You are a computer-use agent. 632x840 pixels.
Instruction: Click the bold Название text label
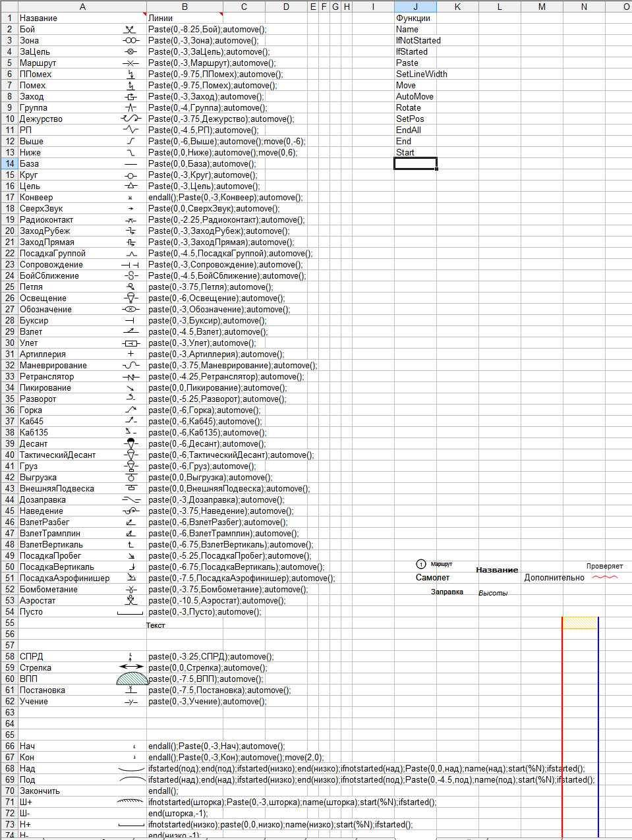[x=497, y=570]
